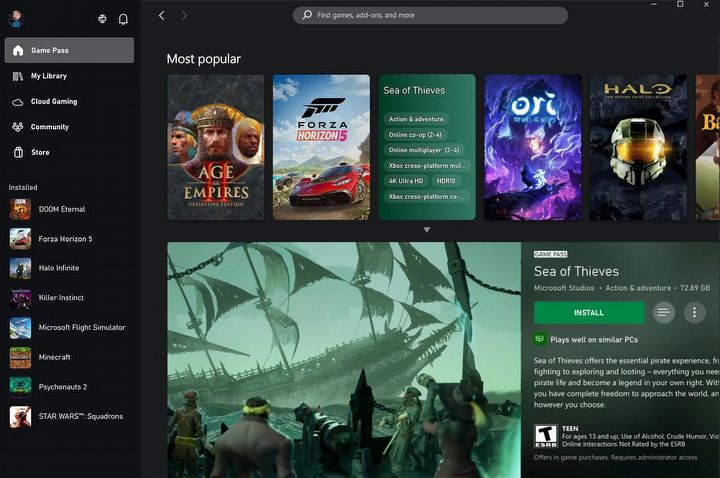This screenshot has width=720, height=478.
Task: Click the ESRB Teen rating badge
Action: click(545, 436)
